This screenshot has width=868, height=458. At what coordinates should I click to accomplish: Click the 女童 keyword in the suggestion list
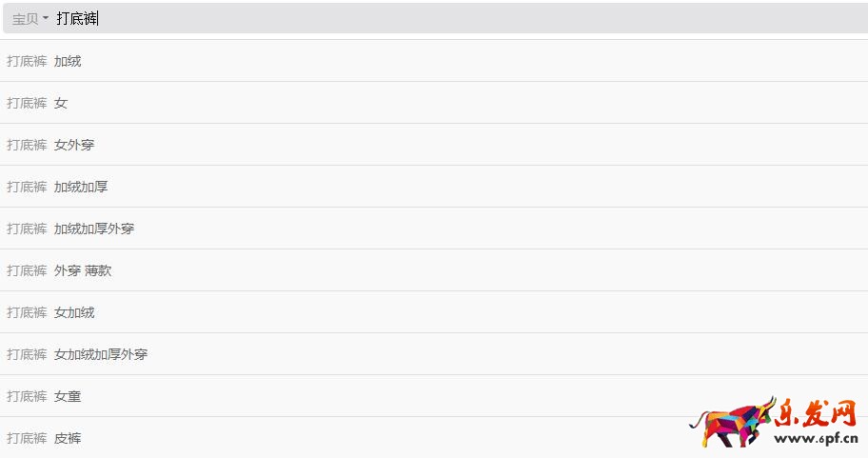[68, 396]
